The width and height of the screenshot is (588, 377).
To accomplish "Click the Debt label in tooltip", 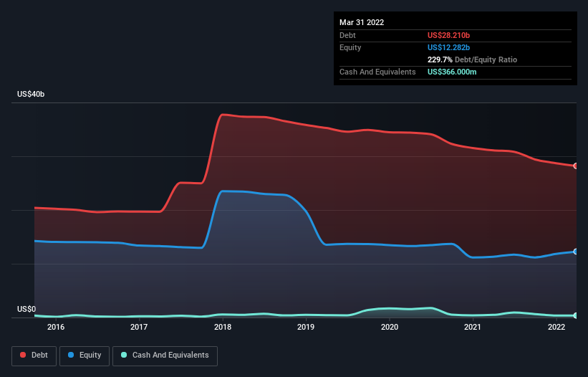I will coord(347,35).
